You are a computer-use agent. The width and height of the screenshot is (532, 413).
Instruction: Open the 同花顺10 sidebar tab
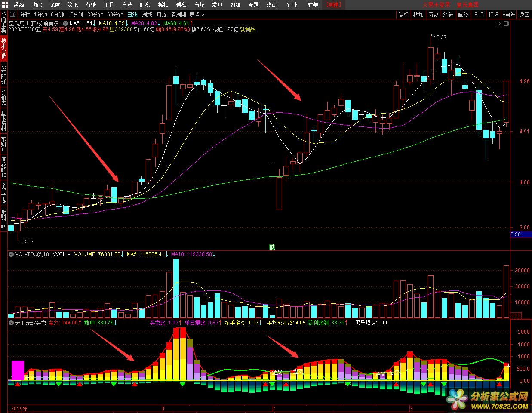(x=3, y=167)
